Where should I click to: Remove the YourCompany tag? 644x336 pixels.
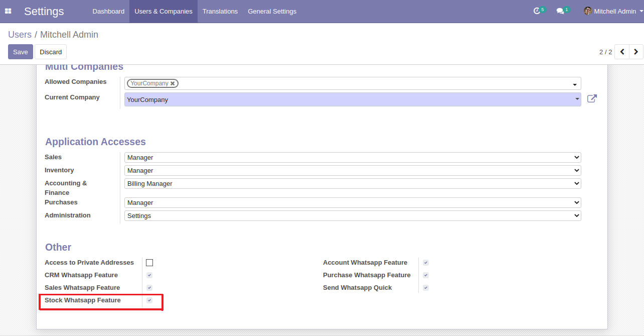coord(173,83)
